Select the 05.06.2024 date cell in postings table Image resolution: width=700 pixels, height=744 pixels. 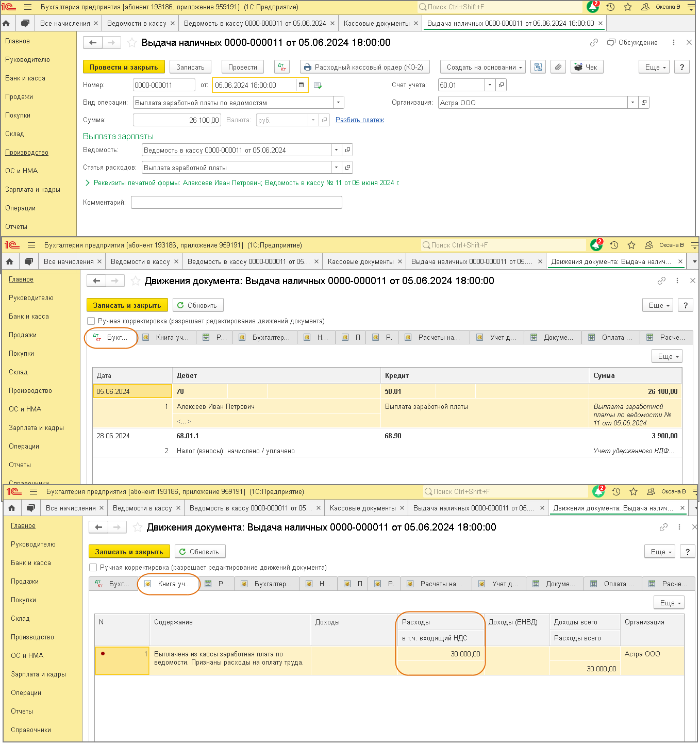[x=132, y=391]
